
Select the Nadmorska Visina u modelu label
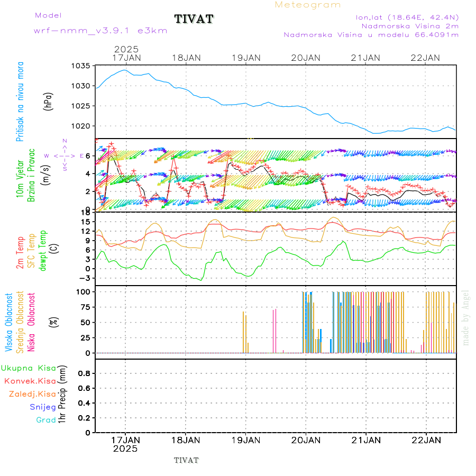371,35
